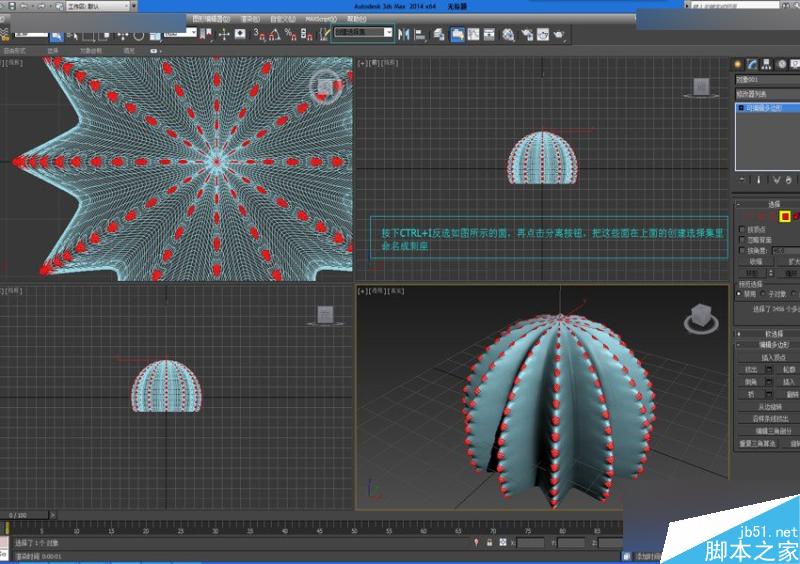This screenshot has width=800, height=564.
Task: Open the Render Setup icon
Action: [x=527, y=34]
